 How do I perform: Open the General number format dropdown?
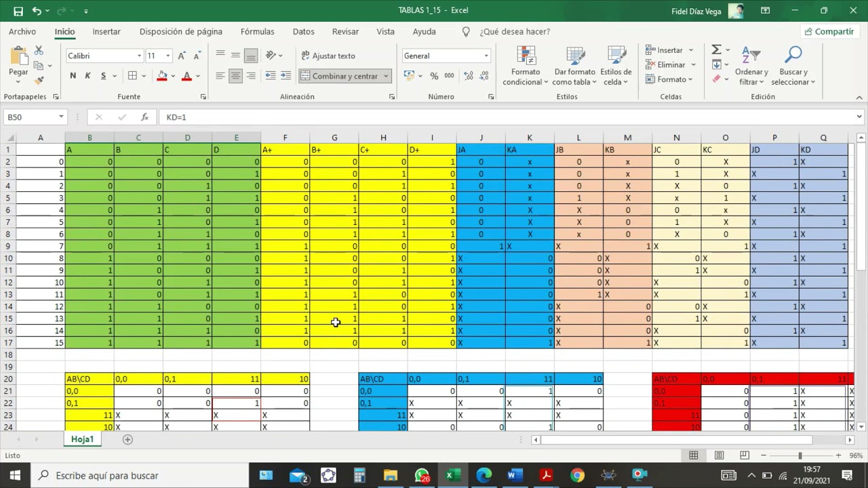(x=486, y=56)
